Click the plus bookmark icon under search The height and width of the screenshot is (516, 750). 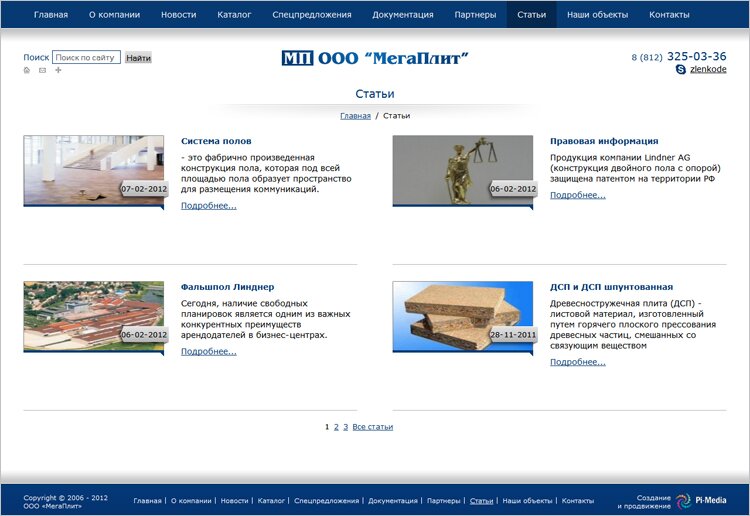point(58,70)
